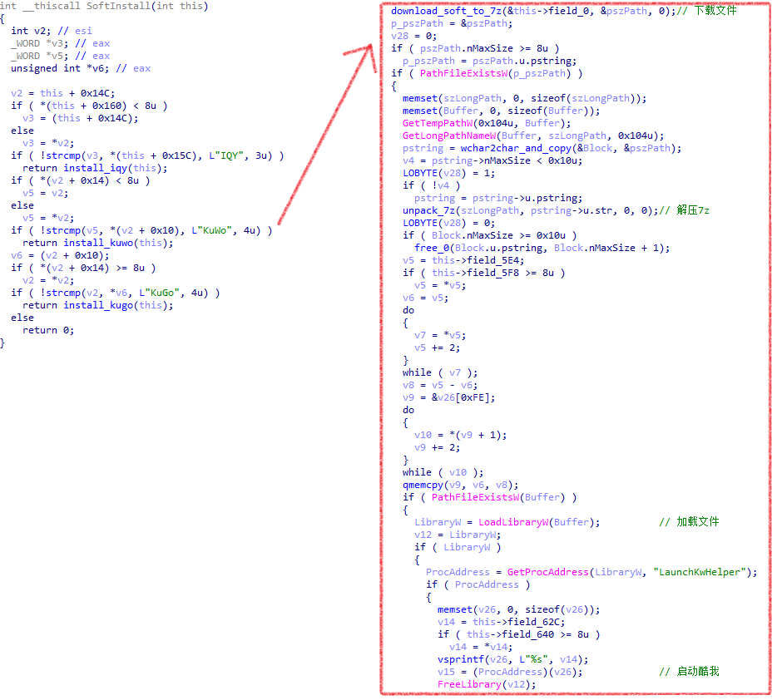Click 'if ( this->field_5F8 >= 8u )' line
The width and height of the screenshot is (777, 700).
tap(483, 273)
